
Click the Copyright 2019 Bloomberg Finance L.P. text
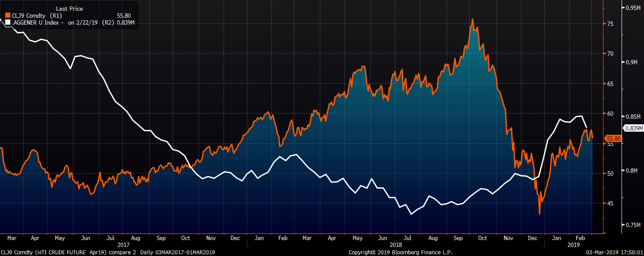point(400,252)
